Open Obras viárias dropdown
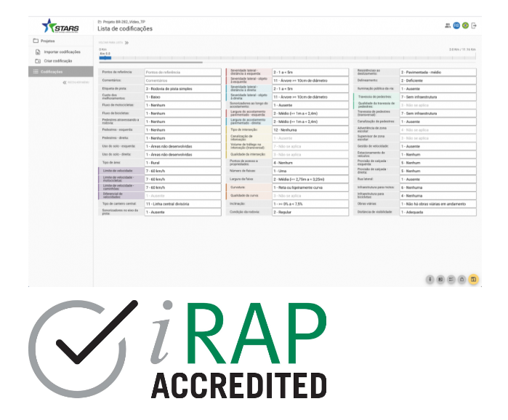This screenshot has height=420, width=508. [438, 204]
